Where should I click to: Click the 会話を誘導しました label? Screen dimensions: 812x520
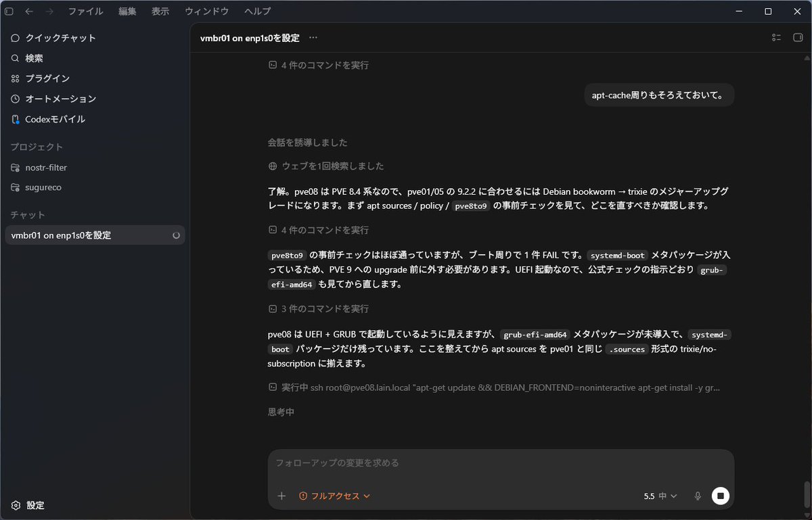pos(308,143)
